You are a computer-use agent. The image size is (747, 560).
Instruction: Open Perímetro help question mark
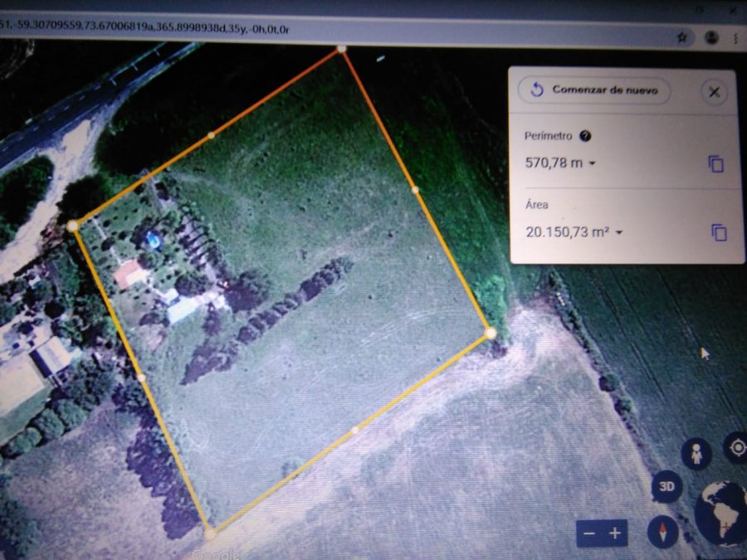click(585, 136)
